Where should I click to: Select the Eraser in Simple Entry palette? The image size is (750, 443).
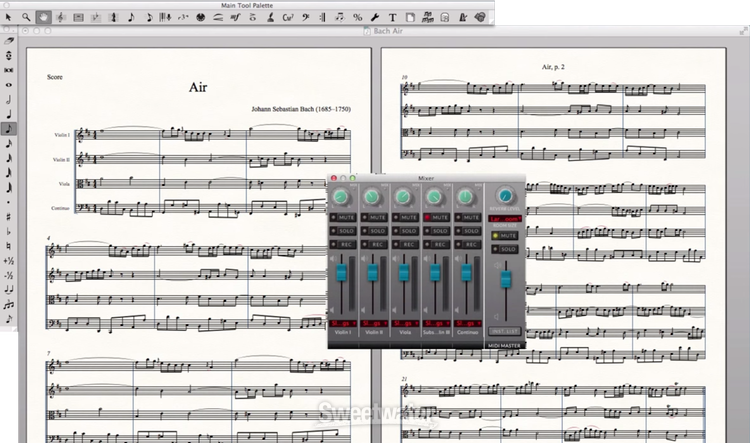(9, 41)
